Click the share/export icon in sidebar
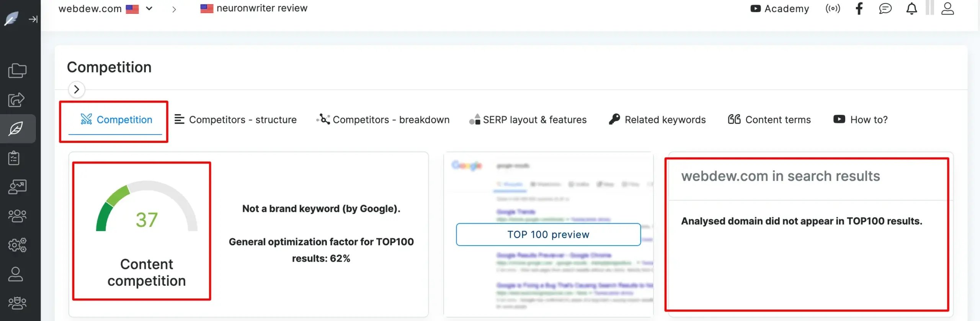 coord(16,100)
